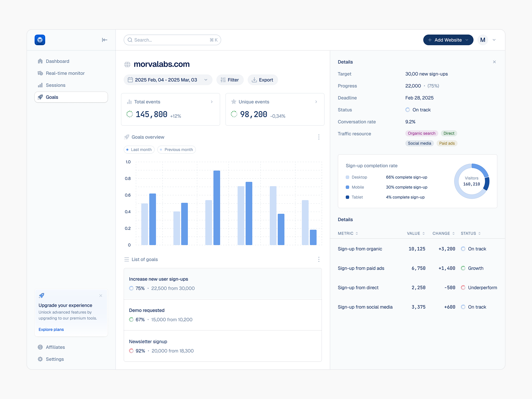Sort the table by the STATUS column

[470, 233]
